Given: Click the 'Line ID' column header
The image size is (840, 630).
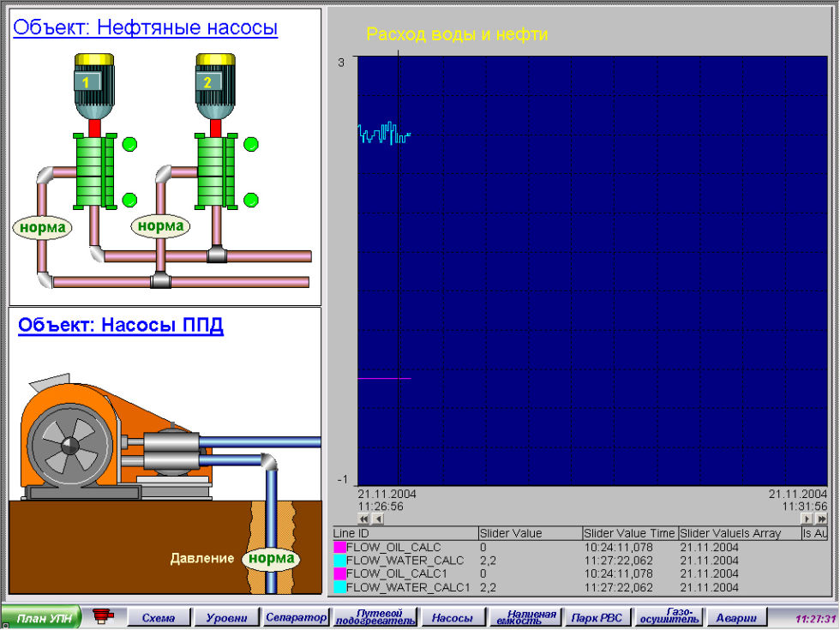Looking at the screenshot, I should (x=405, y=533).
